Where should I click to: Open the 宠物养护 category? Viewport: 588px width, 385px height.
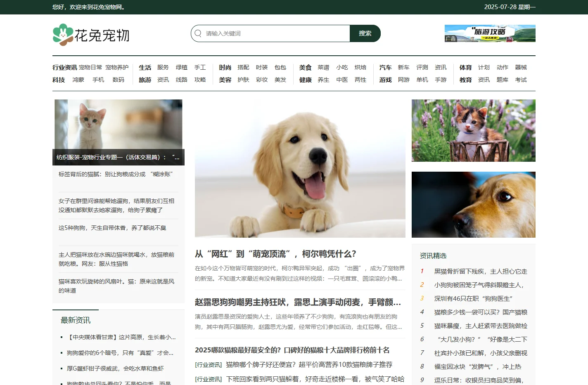tap(117, 67)
